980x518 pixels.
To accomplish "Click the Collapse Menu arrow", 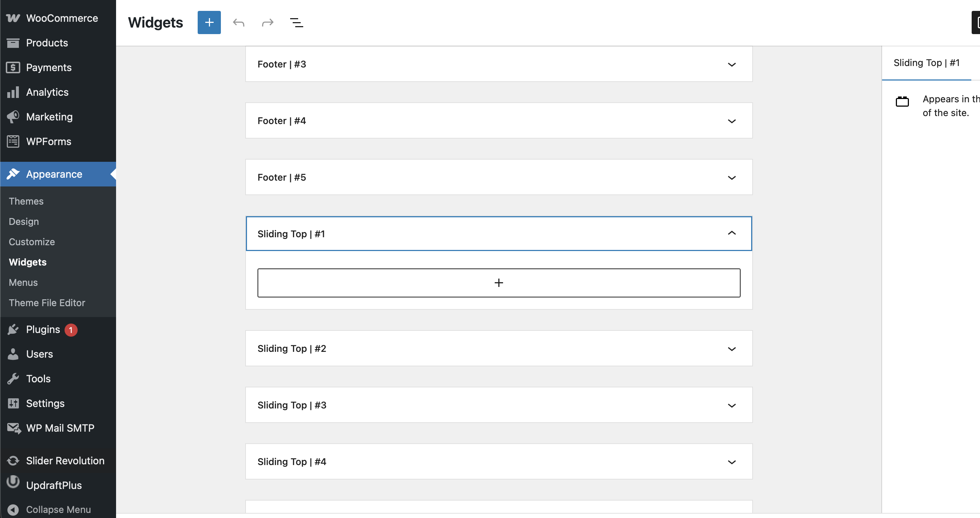I will [13, 509].
